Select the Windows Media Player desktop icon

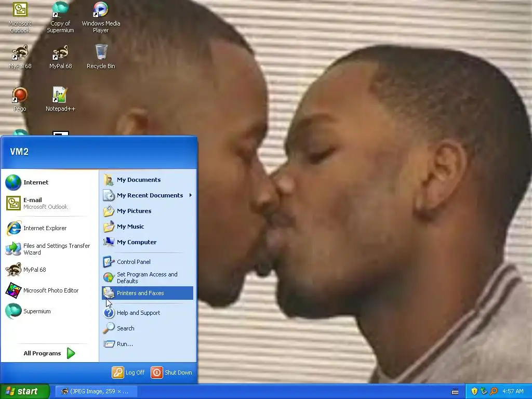pyautogui.click(x=101, y=17)
